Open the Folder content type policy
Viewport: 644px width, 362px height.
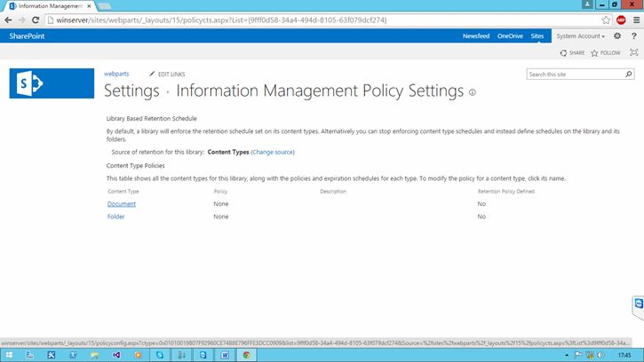click(115, 216)
